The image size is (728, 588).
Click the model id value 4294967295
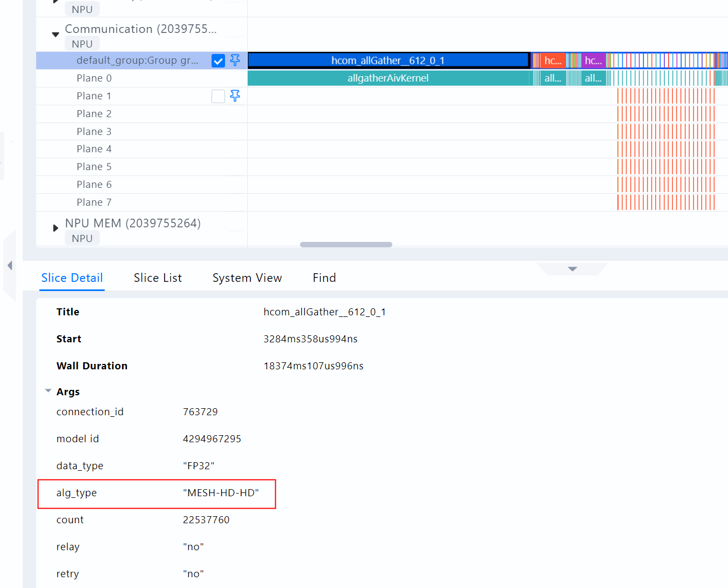pyautogui.click(x=212, y=439)
